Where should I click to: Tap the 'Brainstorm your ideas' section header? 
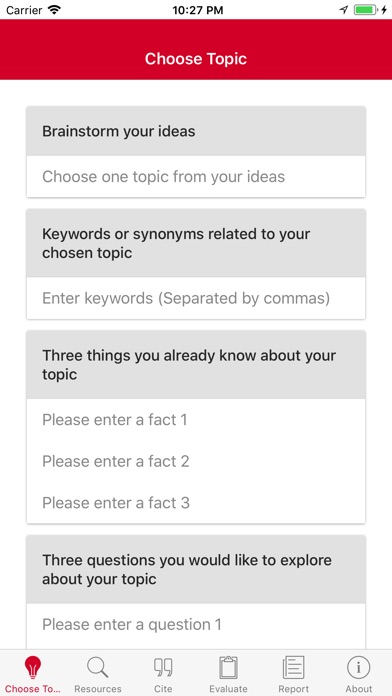click(x=196, y=131)
